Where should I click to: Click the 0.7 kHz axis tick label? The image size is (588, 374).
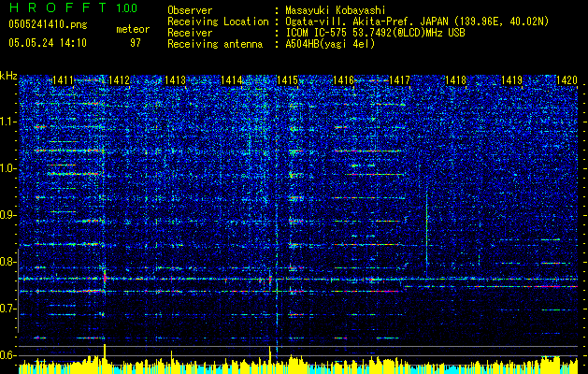[x=8, y=309]
